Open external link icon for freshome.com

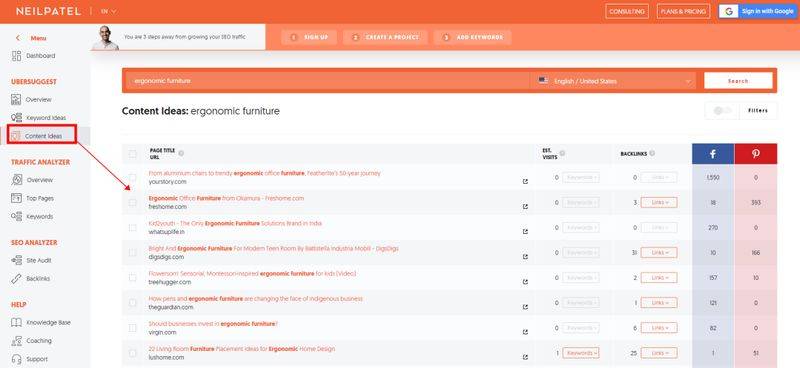[x=525, y=207]
